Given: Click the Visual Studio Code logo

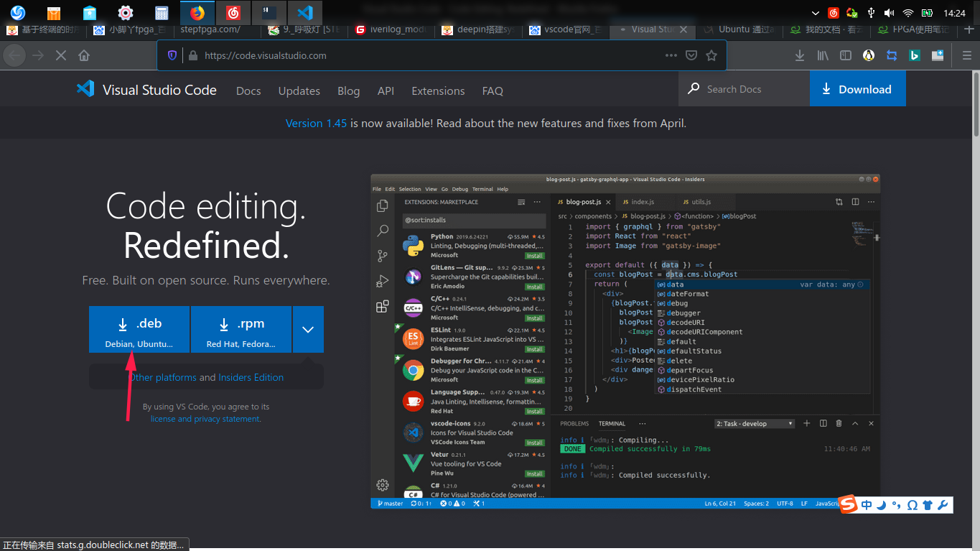Looking at the screenshot, I should click(146, 89).
